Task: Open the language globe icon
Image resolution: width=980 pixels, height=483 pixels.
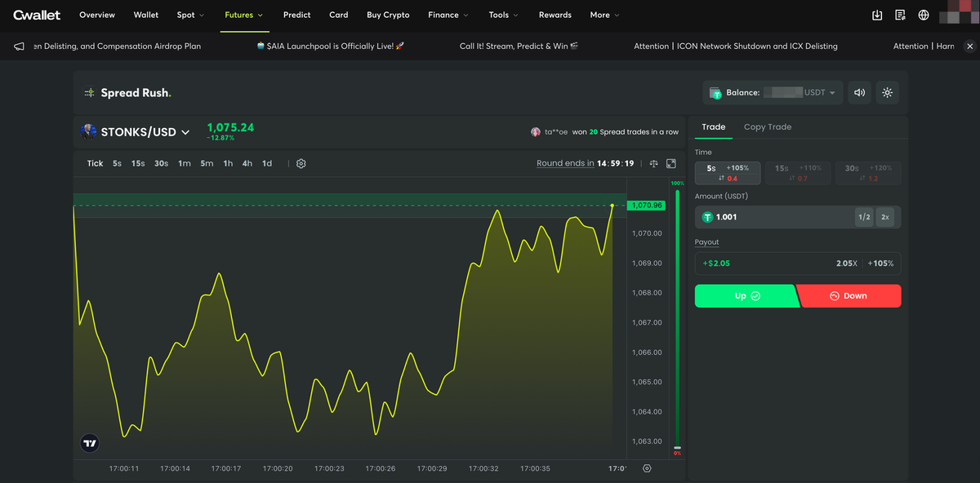Action: pos(924,15)
